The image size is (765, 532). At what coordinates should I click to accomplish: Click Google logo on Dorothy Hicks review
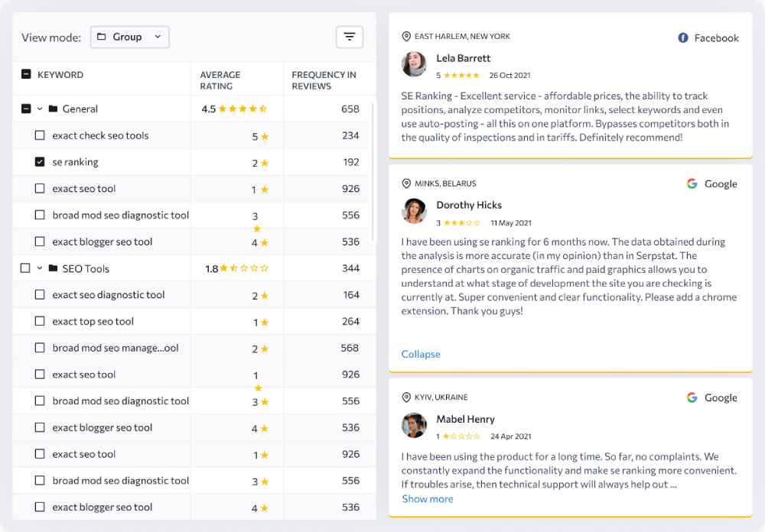coord(692,184)
